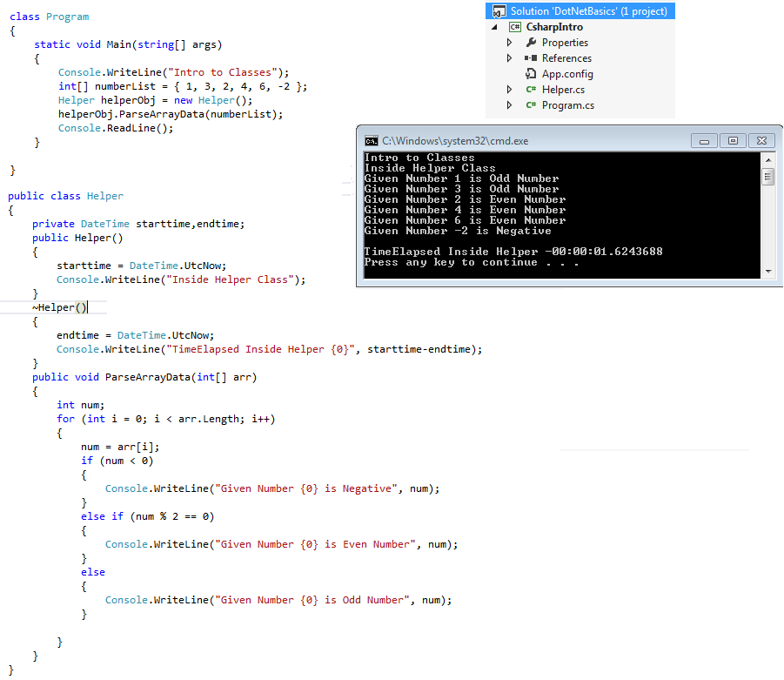This screenshot has width=784, height=680.
Task: Click the References assembly icon
Action: (531, 58)
